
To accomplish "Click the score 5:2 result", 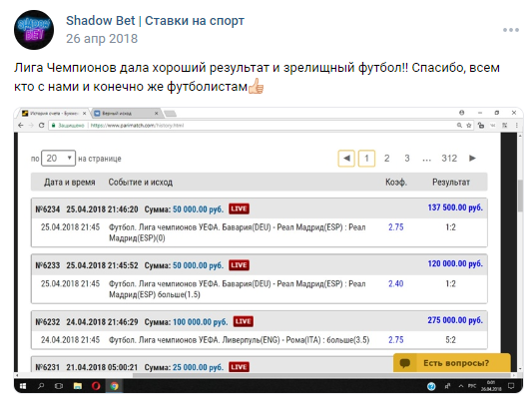I will pyautogui.click(x=450, y=340).
